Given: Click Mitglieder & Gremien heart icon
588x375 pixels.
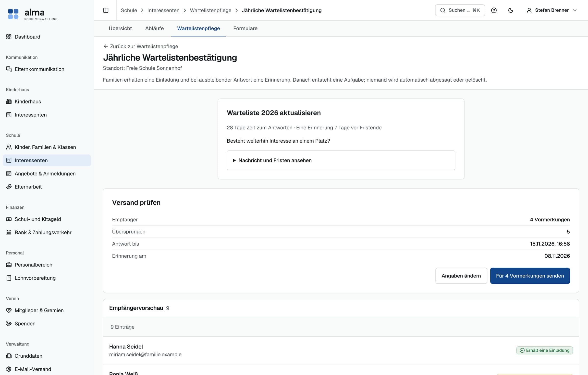Looking at the screenshot, I should click(9, 310).
